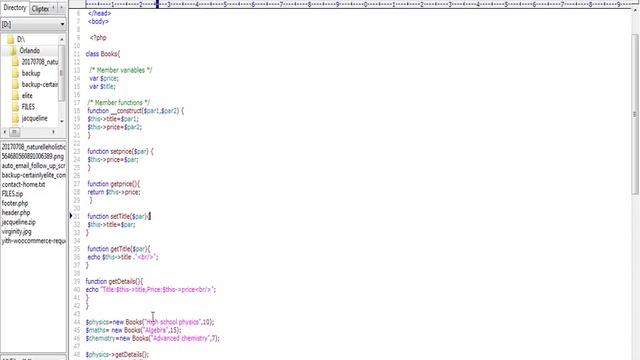Select the backup folder
The width and height of the screenshot is (640, 360).
31,73
